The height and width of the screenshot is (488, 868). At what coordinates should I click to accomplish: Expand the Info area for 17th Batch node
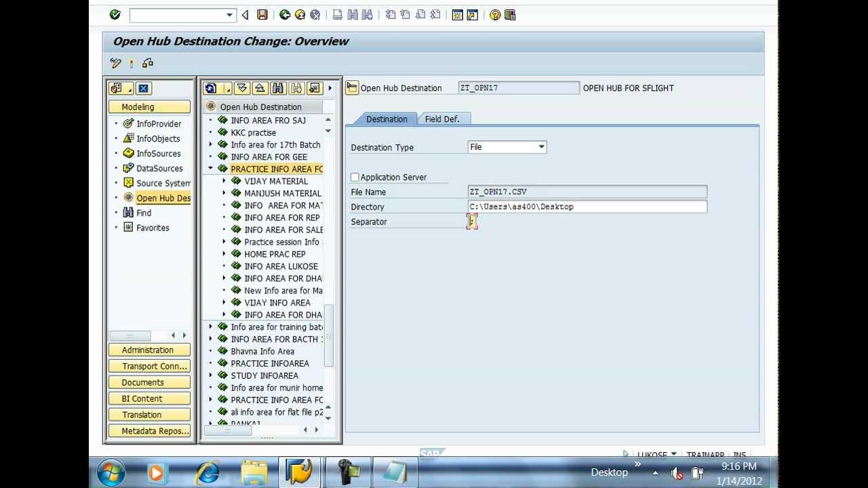point(210,144)
